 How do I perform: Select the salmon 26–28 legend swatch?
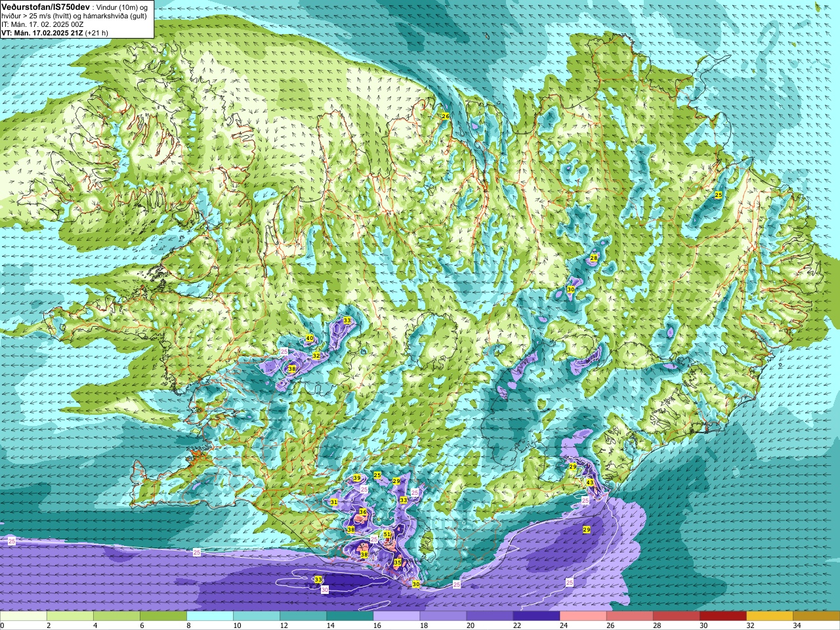pos(629,616)
